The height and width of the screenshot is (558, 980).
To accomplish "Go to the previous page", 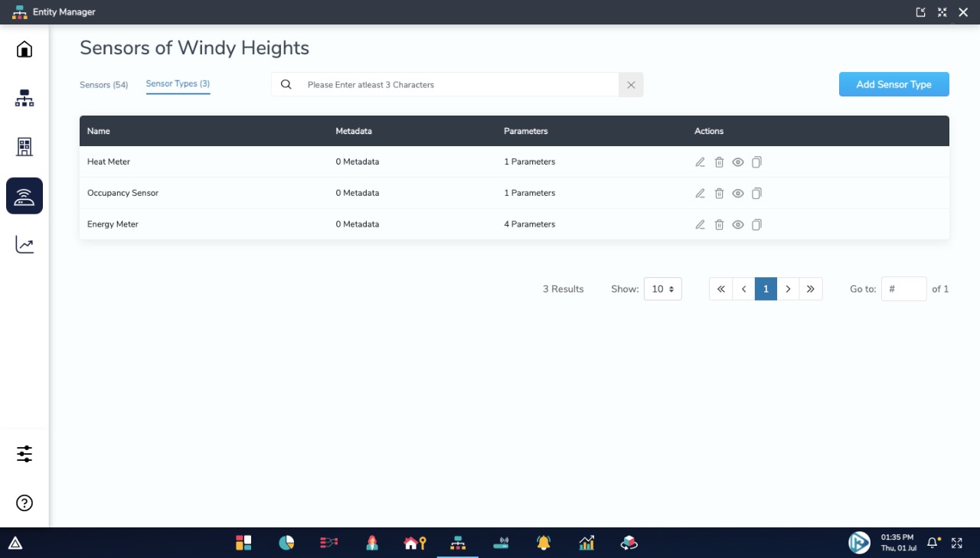I will pos(743,289).
